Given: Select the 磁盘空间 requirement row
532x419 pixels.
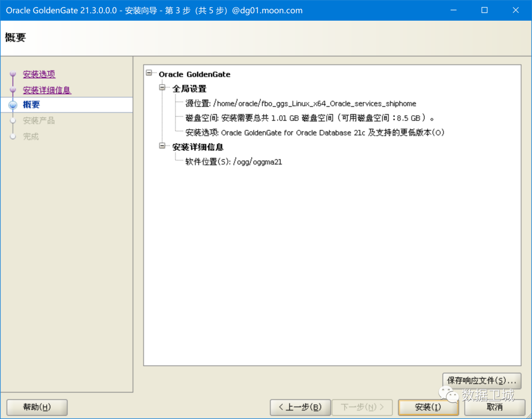Looking at the screenshot, I should coord(309,118).
